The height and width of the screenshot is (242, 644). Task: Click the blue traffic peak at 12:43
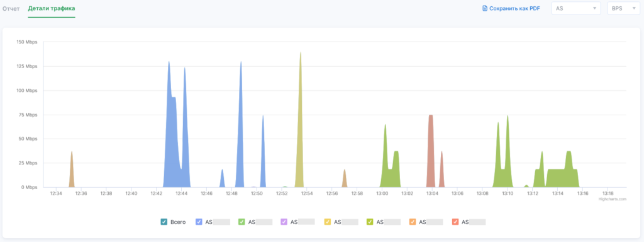click(x=169, y=124)
